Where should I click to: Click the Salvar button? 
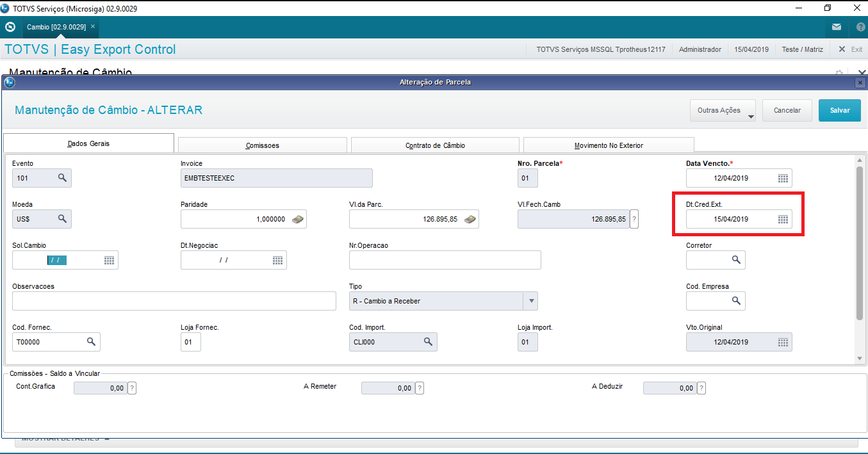click(x=840, y=110)
